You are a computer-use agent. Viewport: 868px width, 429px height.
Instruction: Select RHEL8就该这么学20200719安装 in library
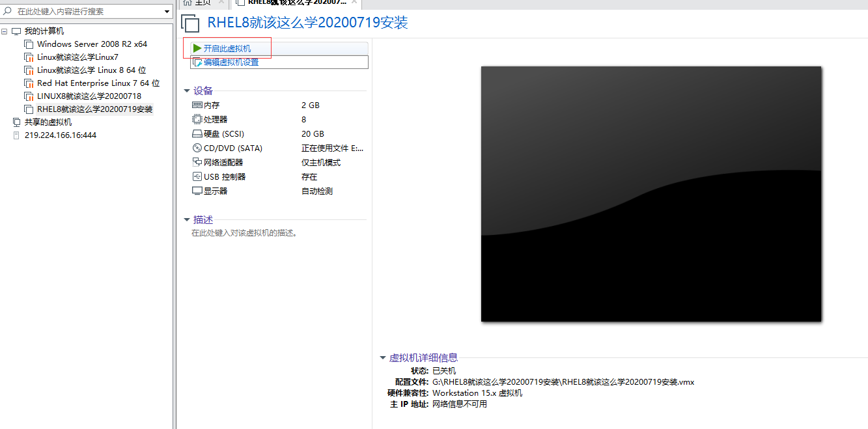[x=95, y=109]
